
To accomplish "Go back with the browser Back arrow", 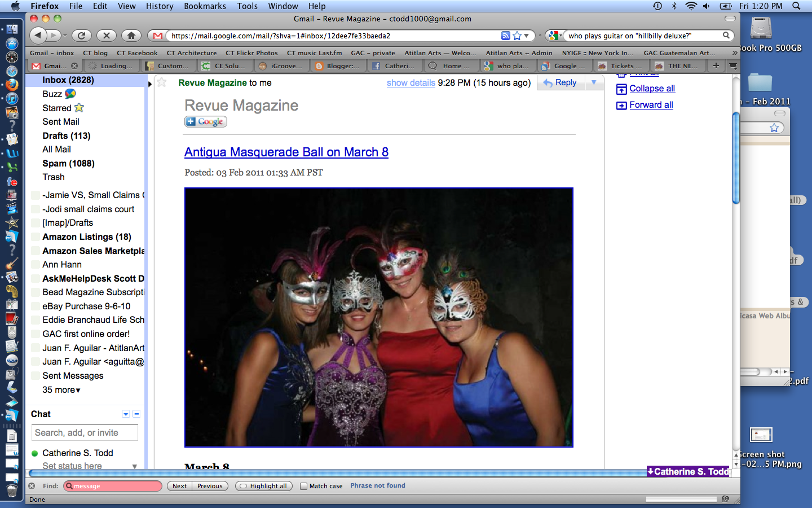I will (x=38, y=35).
